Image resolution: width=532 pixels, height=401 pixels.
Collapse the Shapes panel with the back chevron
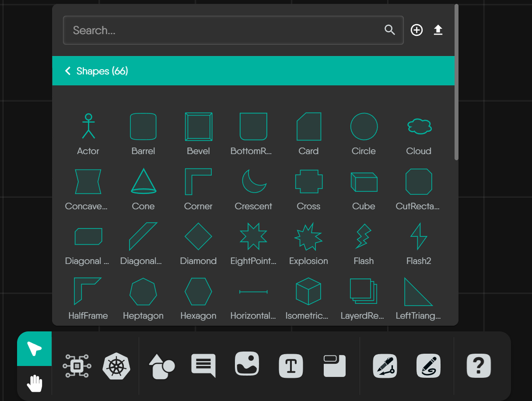coord(68,70)
